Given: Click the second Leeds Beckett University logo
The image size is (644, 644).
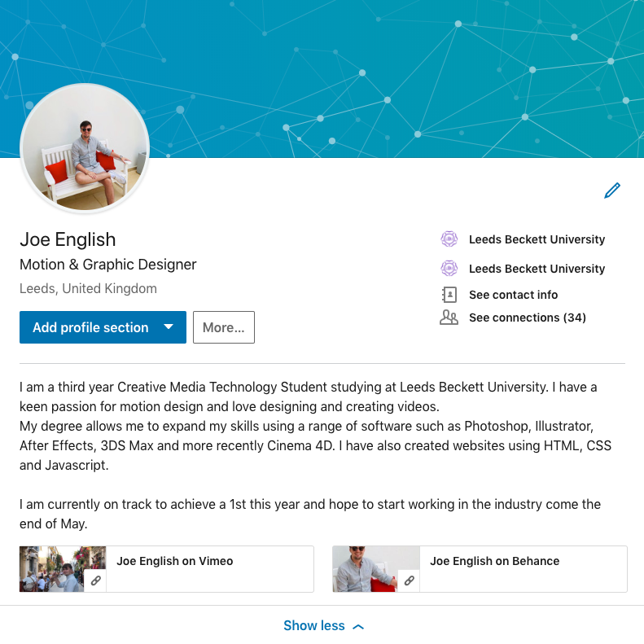Looking at the screenshot, I should coord(449,269).
